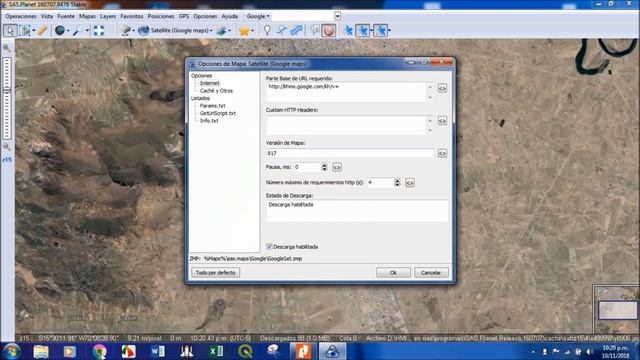Screen dimensions: 640x360
Task: Click the red circle marks icon
Action: click(329, 30)
